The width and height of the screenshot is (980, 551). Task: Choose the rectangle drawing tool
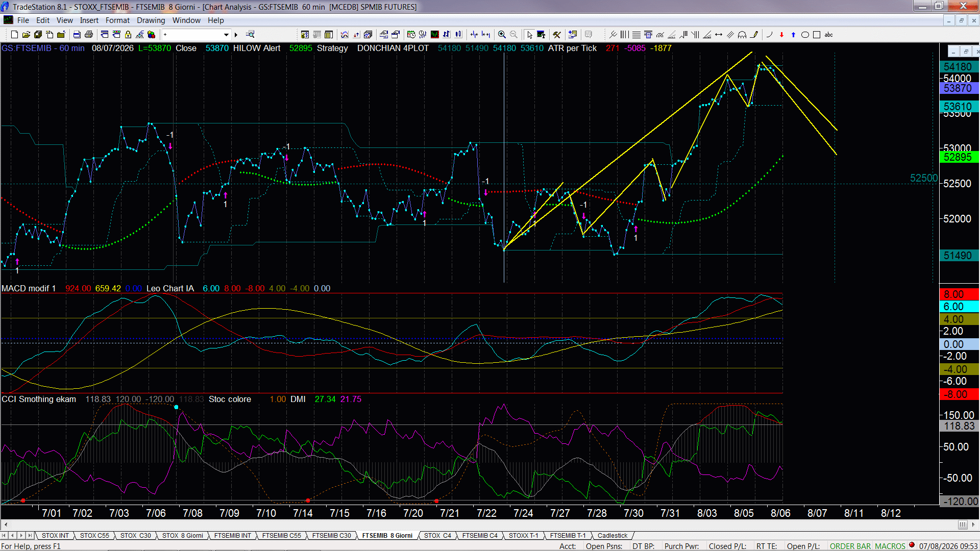coord(817,35)
